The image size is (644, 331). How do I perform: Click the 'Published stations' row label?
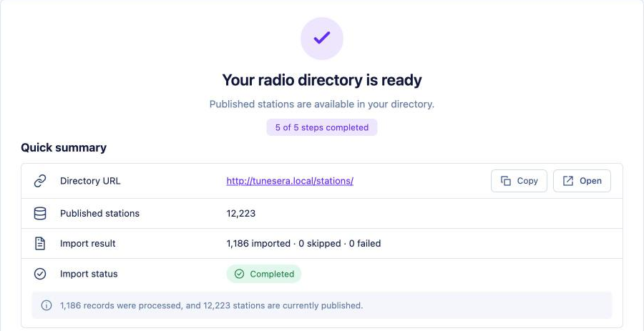99,213
